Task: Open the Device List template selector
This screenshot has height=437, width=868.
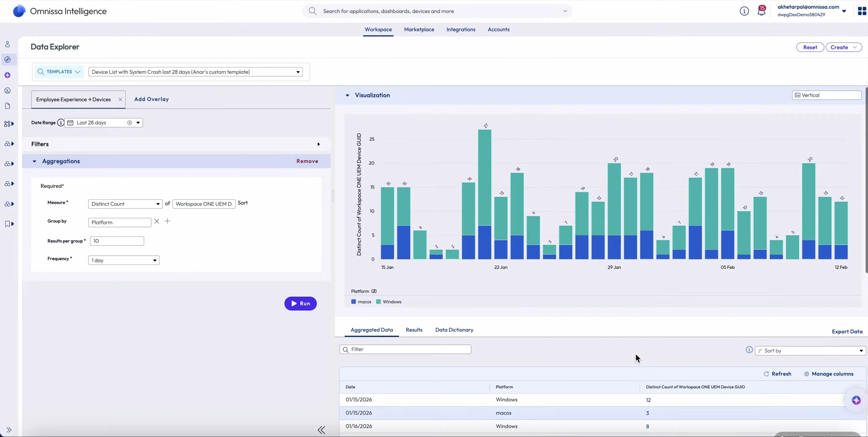Action: [195, 72]
